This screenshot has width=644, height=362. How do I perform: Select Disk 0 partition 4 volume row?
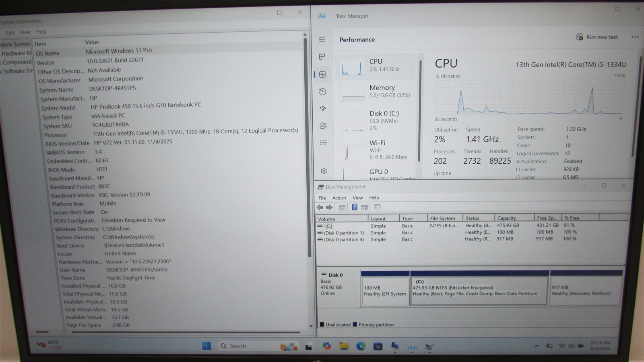447,239
